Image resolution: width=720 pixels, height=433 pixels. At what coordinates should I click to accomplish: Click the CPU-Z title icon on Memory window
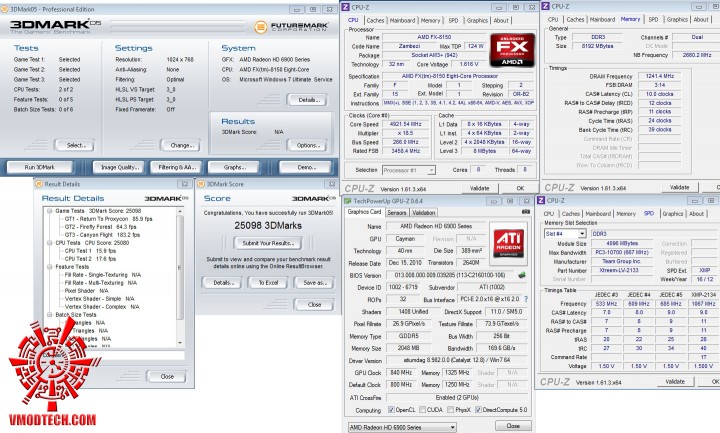[x=546, y=6]
